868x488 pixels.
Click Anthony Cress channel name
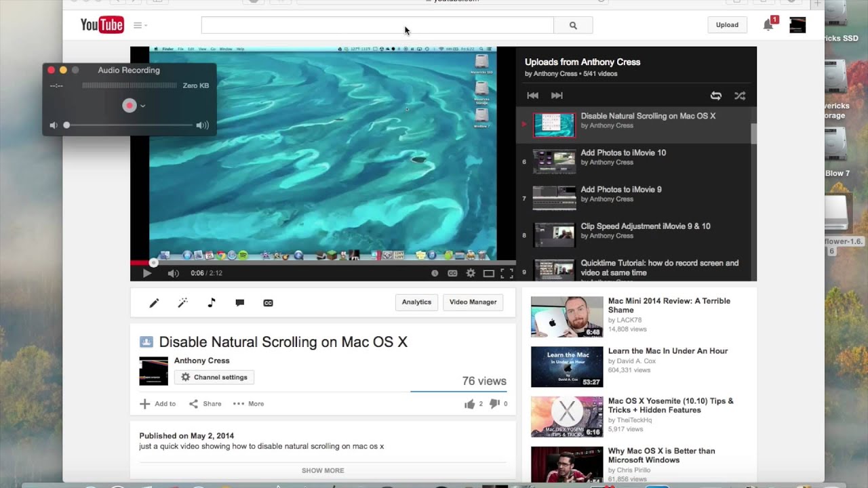[201, 361]
